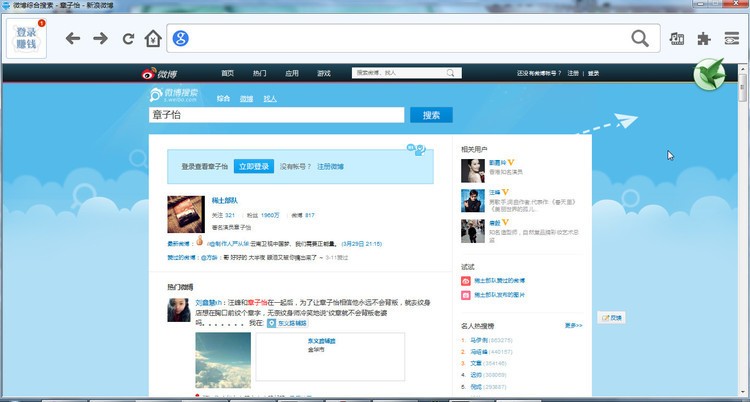Click gold V badge of first related user
Screen dimensions: 750x402
click(x=511, y=163)
